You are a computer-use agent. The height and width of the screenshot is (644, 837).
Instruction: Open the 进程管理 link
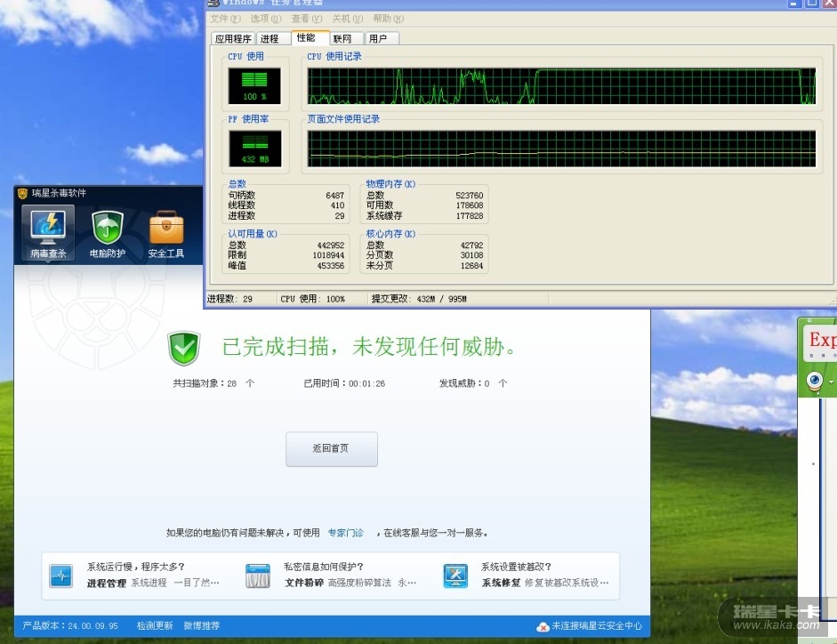(107, 584)
